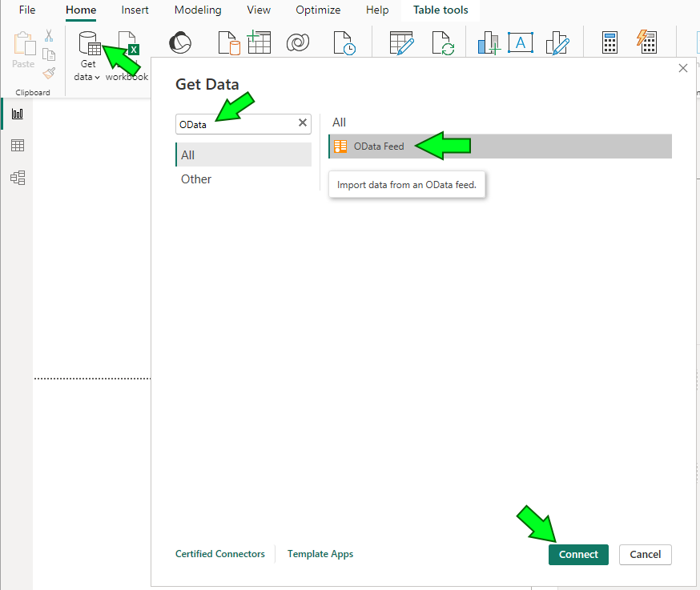Click the More visuals chart-pencil icon
The width and height of the screenshot is (700, 590).
(x=557, y=43)
